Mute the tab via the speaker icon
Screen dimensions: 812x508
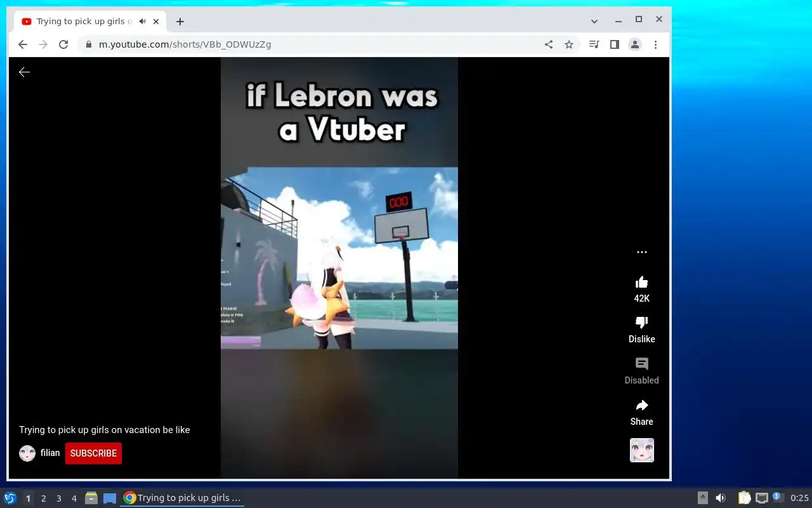click(143, 22)
